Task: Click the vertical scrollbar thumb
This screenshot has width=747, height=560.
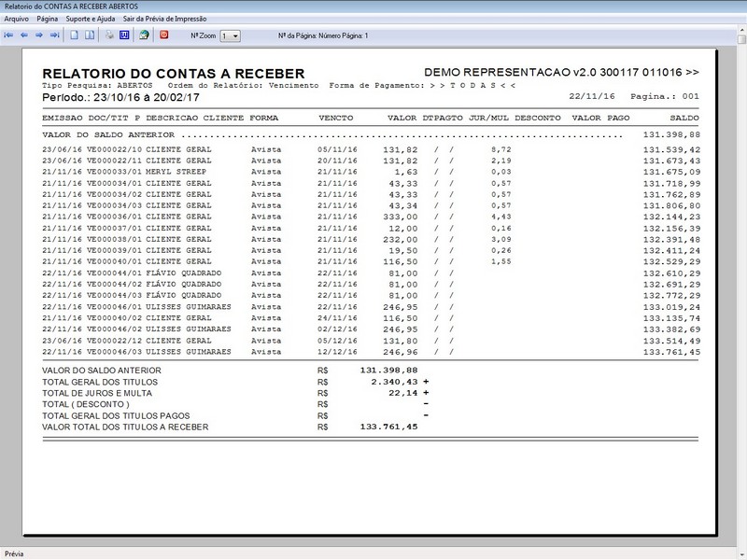Action: (741, 40)
